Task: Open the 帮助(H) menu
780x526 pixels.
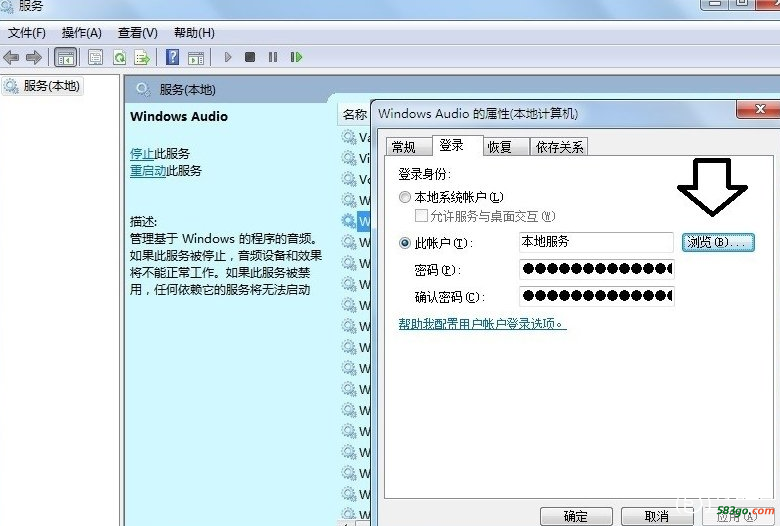Action: [x=195, y=33]
